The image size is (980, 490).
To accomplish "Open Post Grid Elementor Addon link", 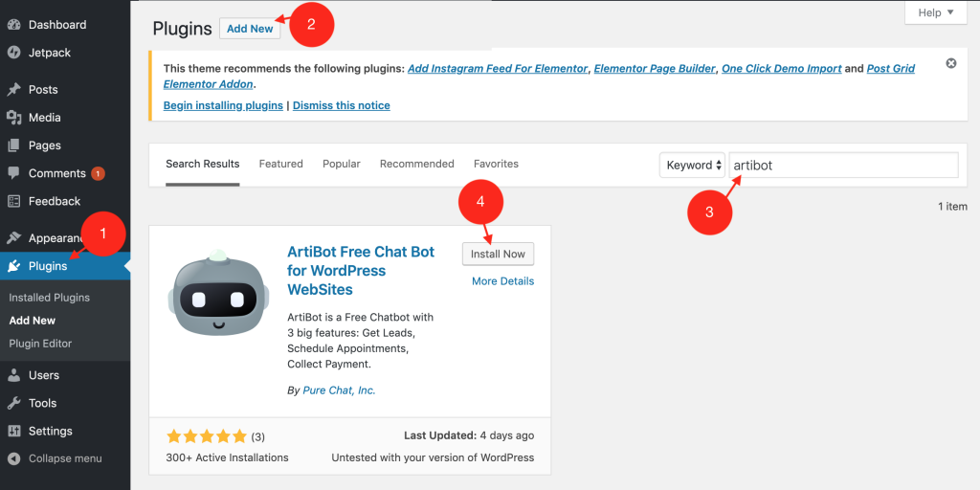I will click(x=891, y=69).
